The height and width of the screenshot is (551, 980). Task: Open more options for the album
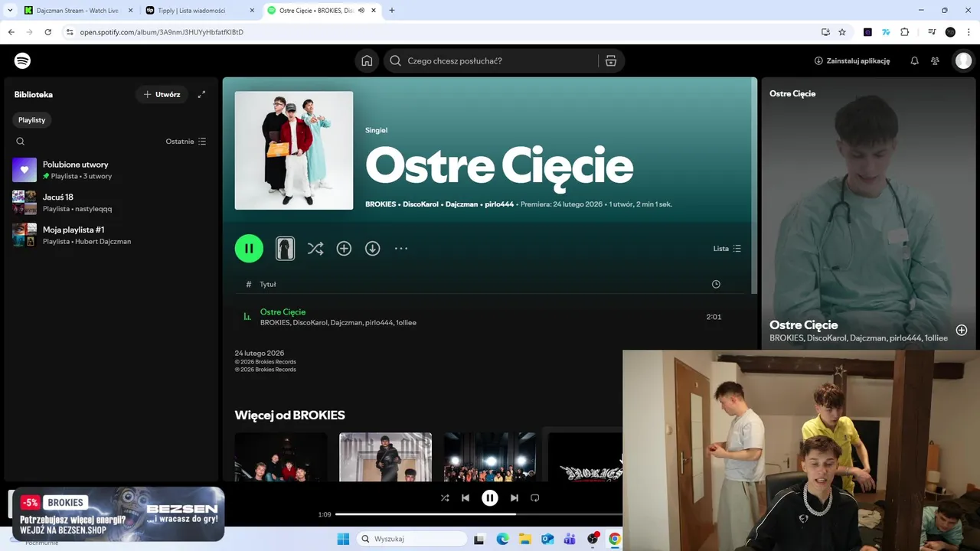coord(401,249)
